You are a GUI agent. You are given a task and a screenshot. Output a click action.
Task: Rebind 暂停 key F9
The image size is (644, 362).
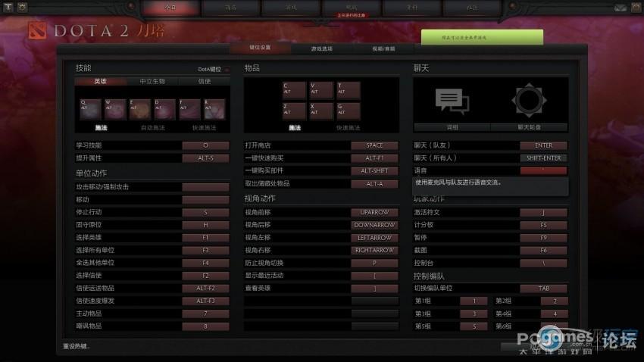coord(544,238)
